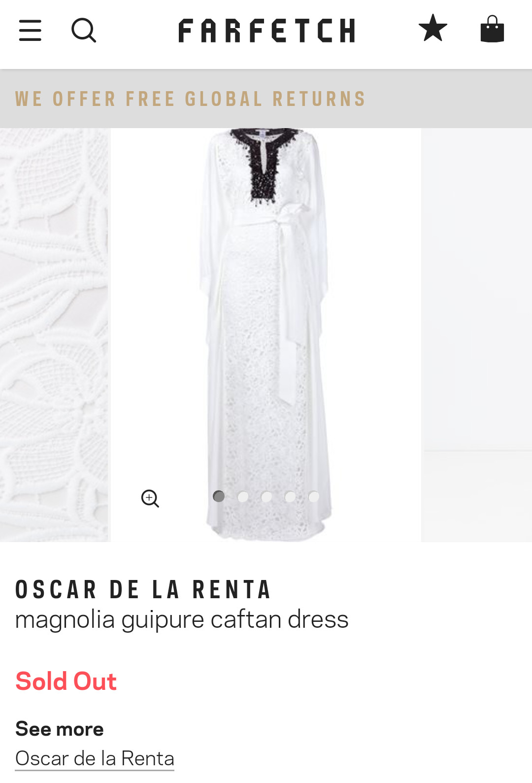Open the free global returns banner

pyautogui.click(x=266, y=99)
